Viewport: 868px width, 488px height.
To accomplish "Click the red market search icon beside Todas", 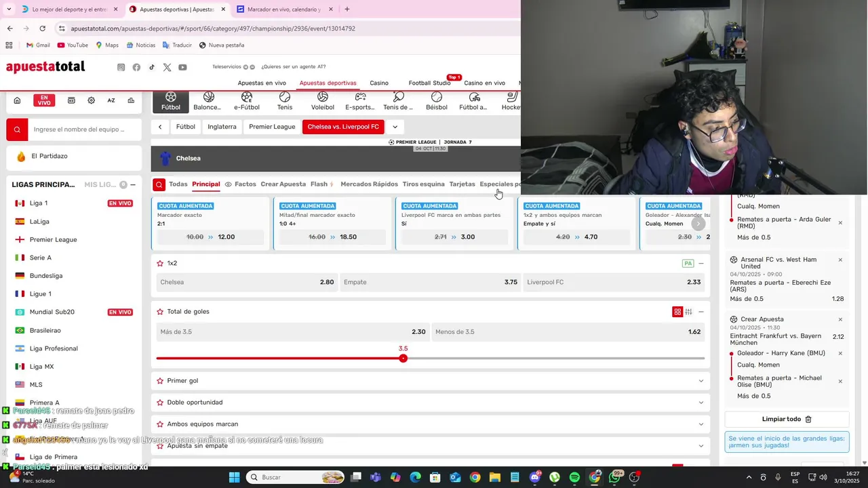I will [159, 184].
